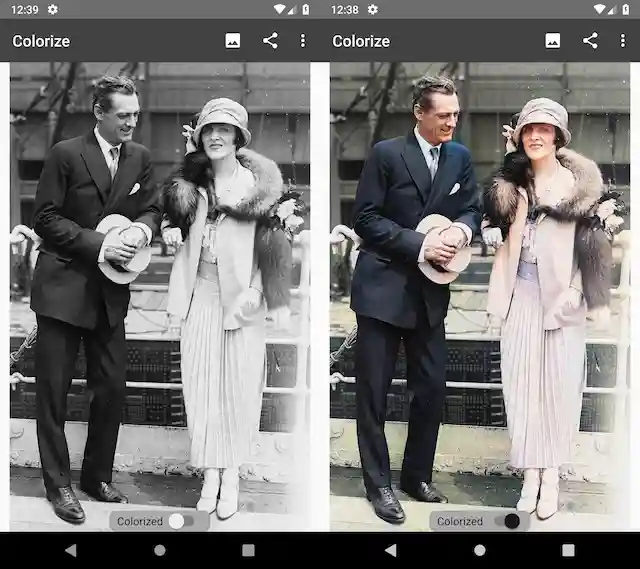
Task: Enable Colorized switch on left screen
Action: (180, 521)
